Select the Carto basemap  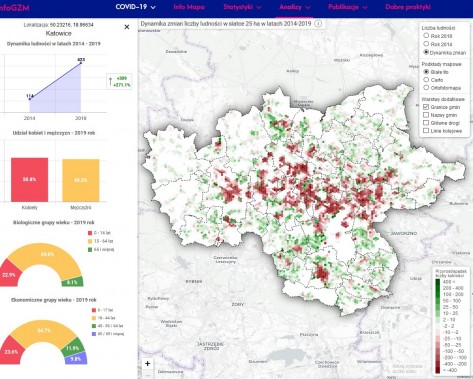tap(426, 80)
